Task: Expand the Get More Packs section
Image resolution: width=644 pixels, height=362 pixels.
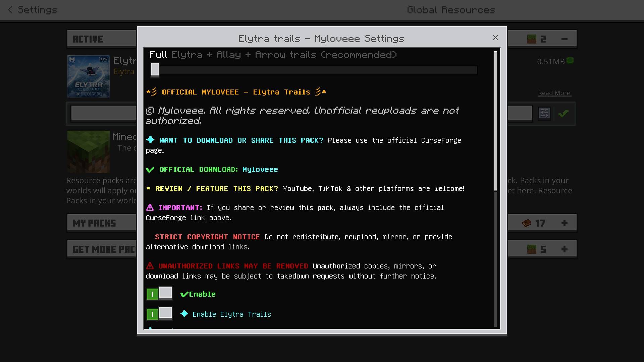Action: [565, 249]
